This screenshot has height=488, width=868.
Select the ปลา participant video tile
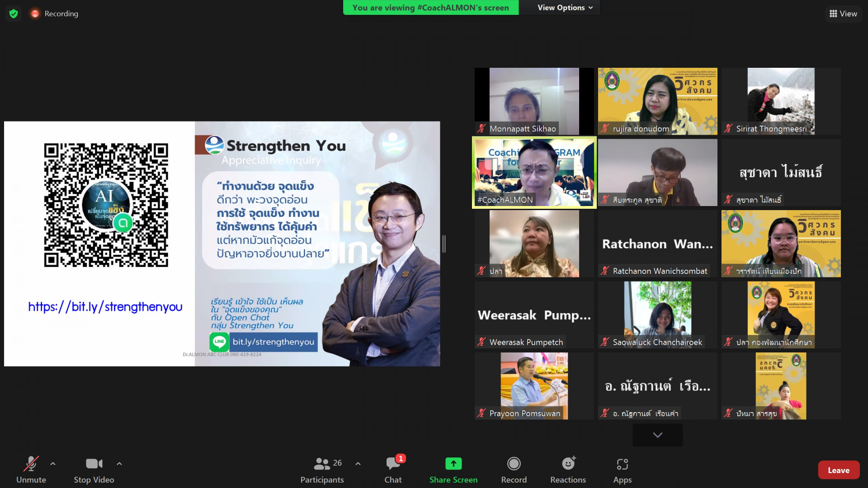[x=534, y=244]
